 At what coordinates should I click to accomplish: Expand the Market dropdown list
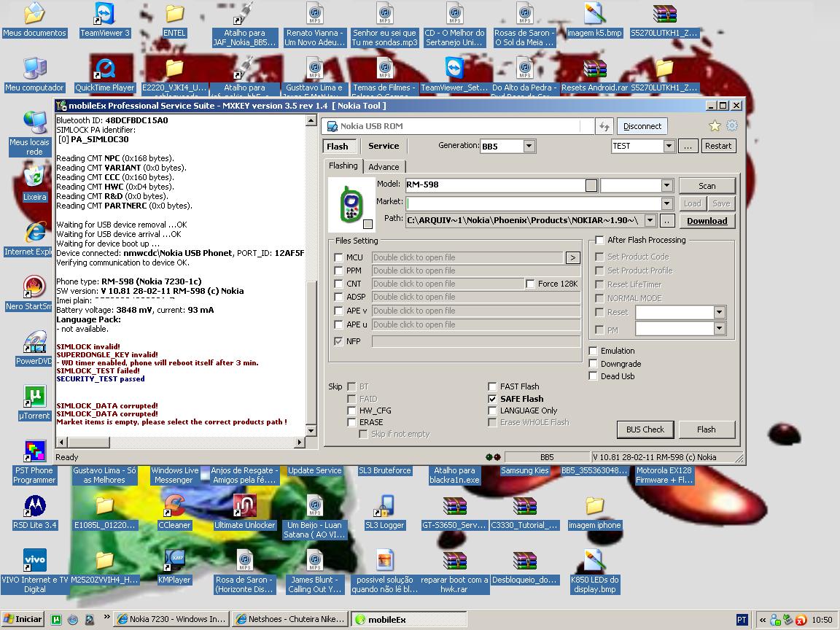point(667,203)
